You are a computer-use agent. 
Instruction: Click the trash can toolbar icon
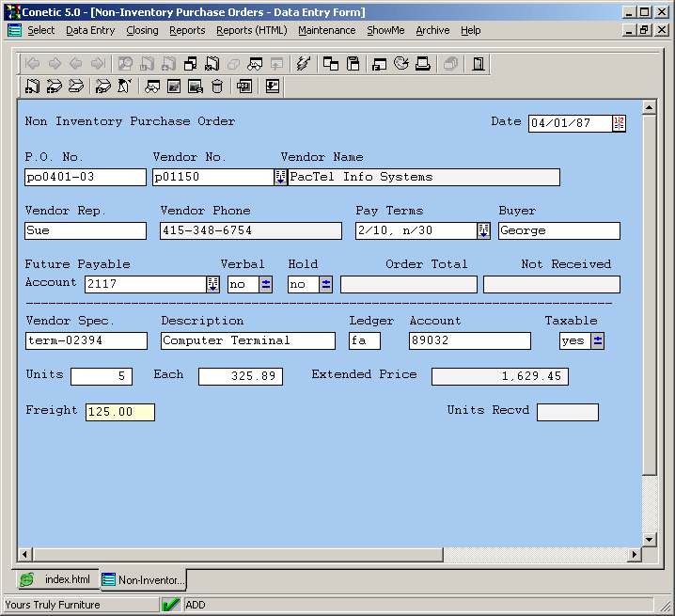click(x=217, y=87)
